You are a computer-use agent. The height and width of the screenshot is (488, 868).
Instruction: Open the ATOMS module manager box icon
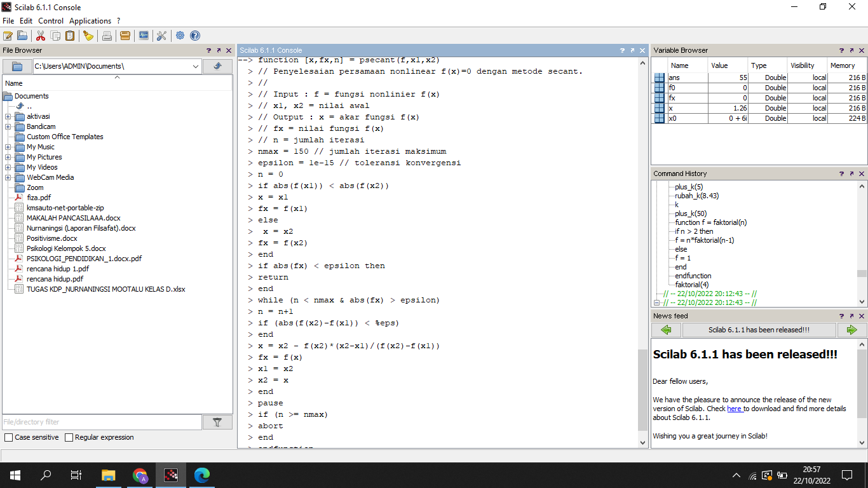[125, 36]
